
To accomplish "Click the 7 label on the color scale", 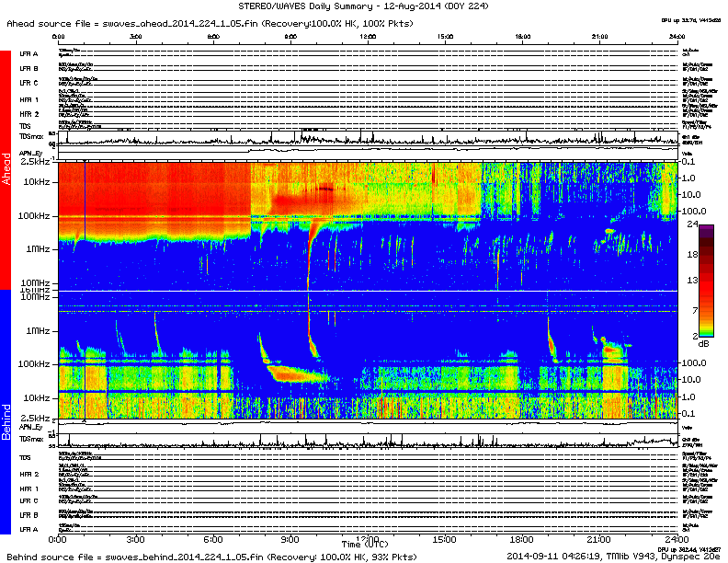I will click(x=695, y=310).
